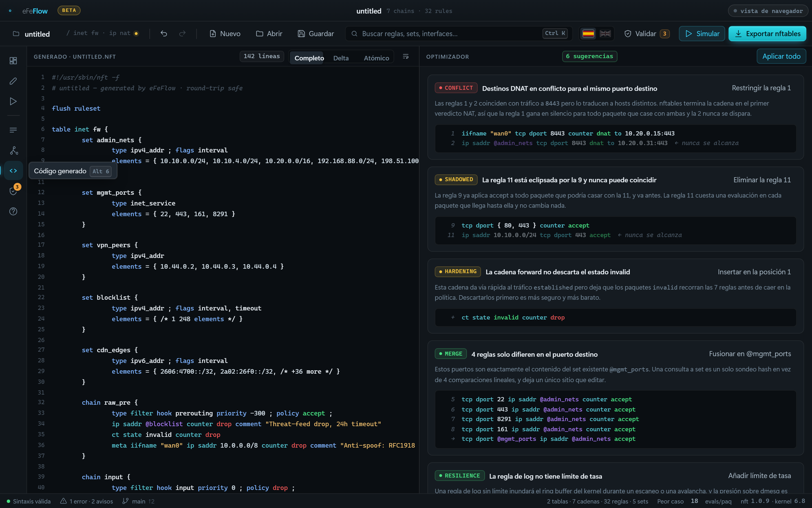Viewport: 812px width, 508px height.
Task: Click Insertar en la posición 1 action
Action: (754, 272)
